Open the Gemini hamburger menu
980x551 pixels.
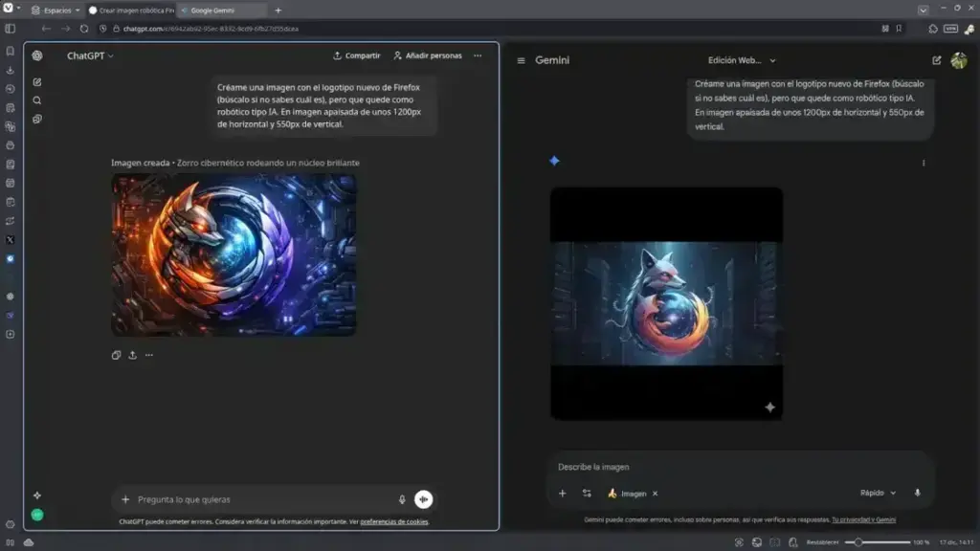[521, 60]
